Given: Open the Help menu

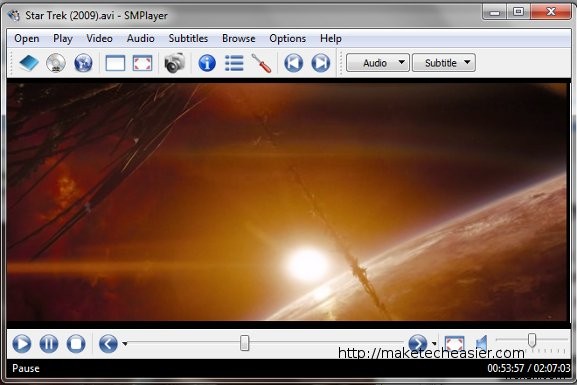Looking at the screenshot, I should pos(330,38).
